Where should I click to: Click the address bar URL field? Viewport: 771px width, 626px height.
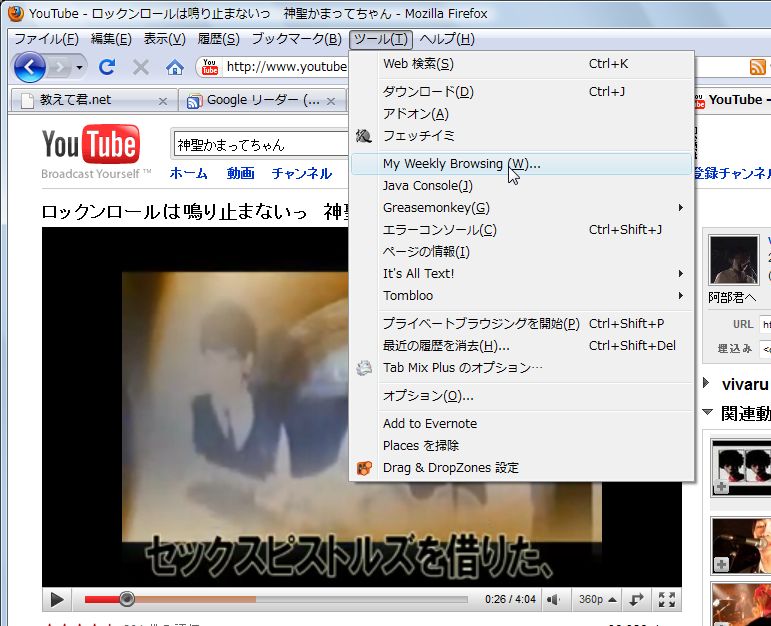[x=286, y=67]
